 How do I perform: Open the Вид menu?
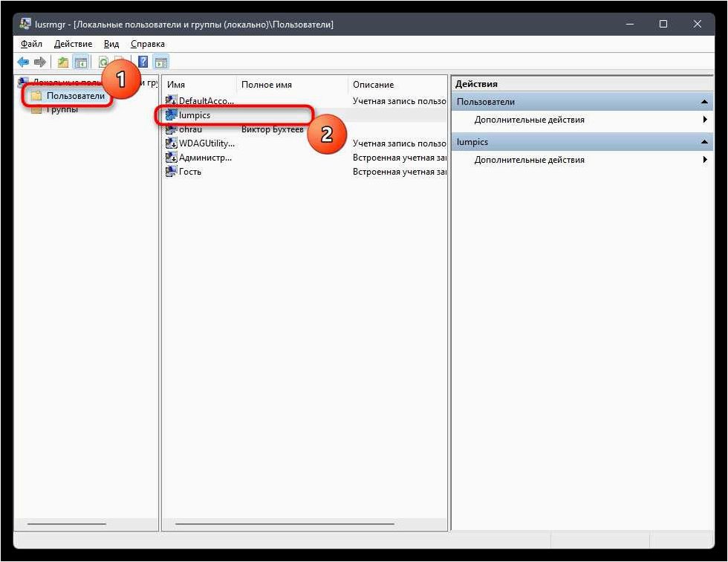coord(111,44)
